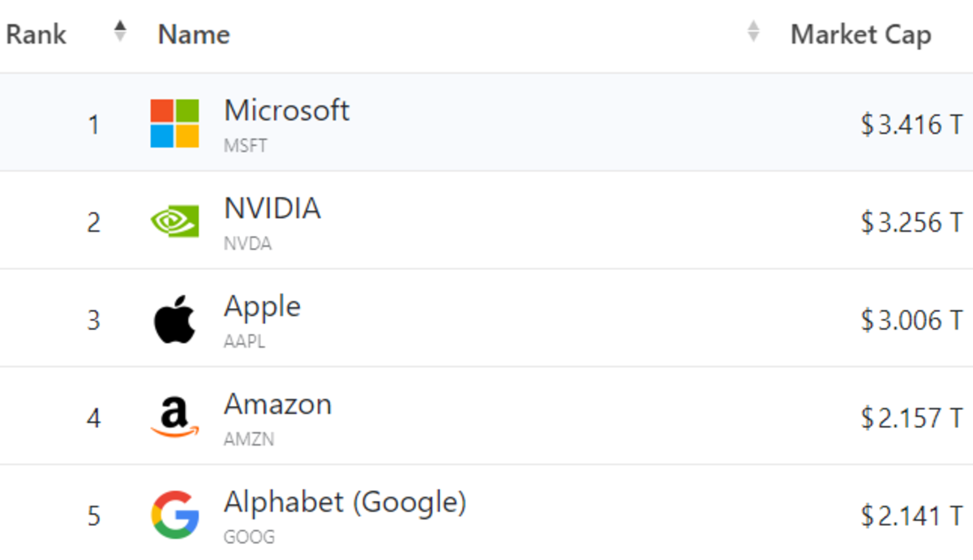Image resolution: width=973 pixels, height=560 pixels.
Task: Click the black Apple logo
Action: point(174,319)
